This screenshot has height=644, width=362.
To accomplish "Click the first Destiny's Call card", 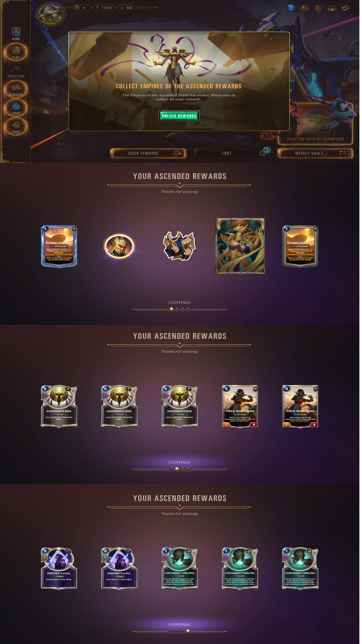I will coord(59,568).
